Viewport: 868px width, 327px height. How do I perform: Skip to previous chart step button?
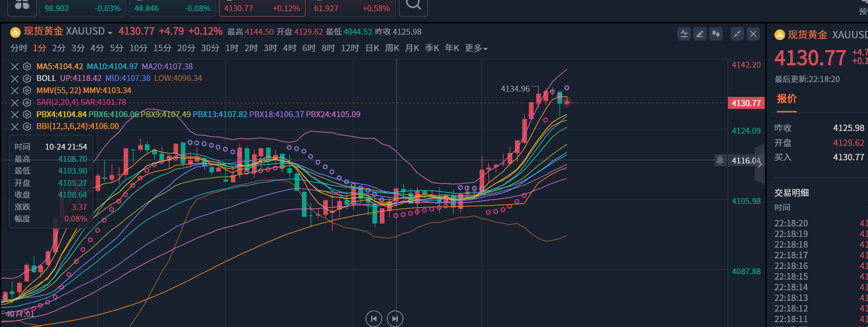click(x=374, y=318)
